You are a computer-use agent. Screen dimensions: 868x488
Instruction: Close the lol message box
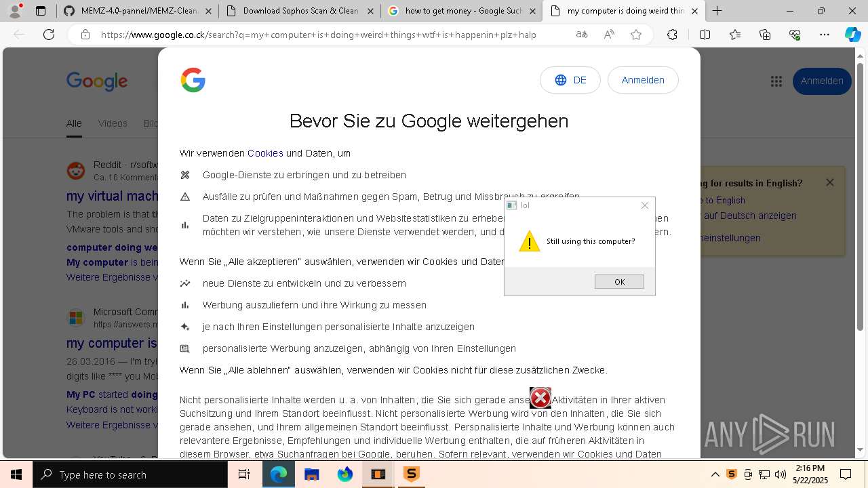645,205
